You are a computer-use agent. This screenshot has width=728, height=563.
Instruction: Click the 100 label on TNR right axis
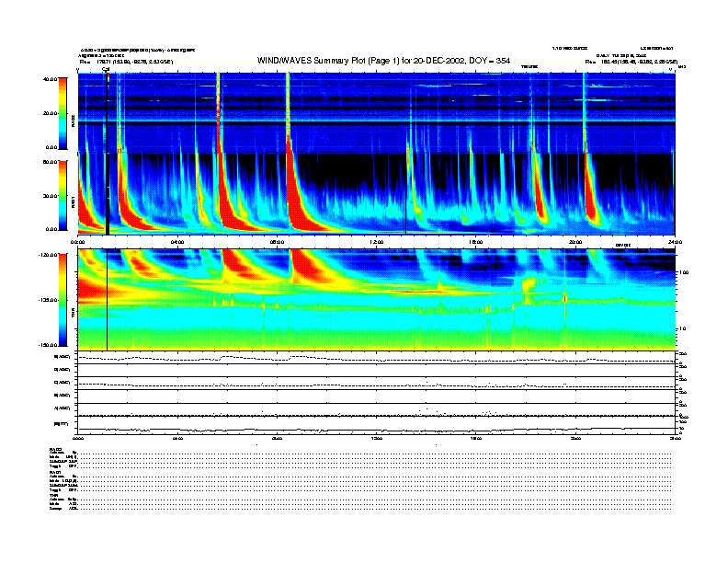683,272
